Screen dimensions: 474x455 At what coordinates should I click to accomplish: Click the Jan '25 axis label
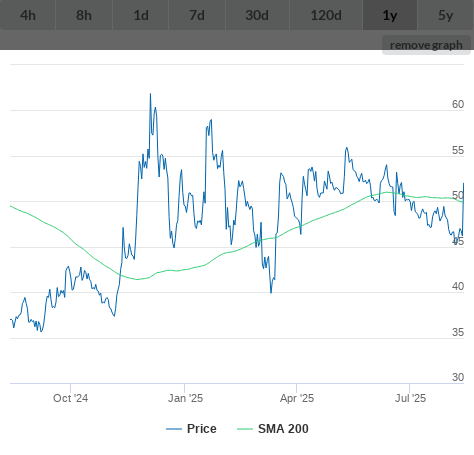pyautogui.click(x=185, y=398)
